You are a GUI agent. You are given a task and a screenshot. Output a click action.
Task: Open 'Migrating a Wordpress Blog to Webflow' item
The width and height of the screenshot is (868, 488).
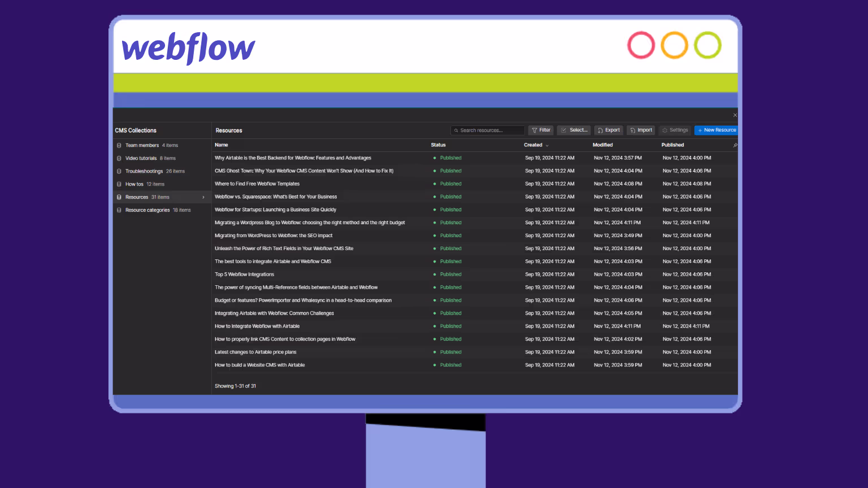(310, 223)
